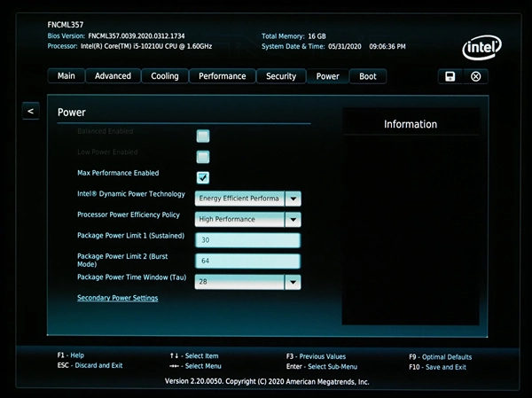
Task: Toggle the Balanced Enabled checkbox
Action: click(x=203, y=136)
